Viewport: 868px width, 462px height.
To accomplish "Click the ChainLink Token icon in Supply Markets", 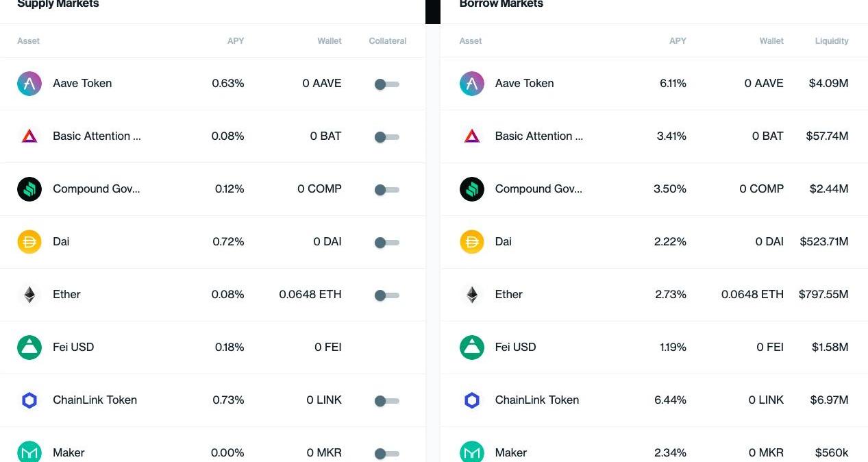I will [x=29, y=400].
